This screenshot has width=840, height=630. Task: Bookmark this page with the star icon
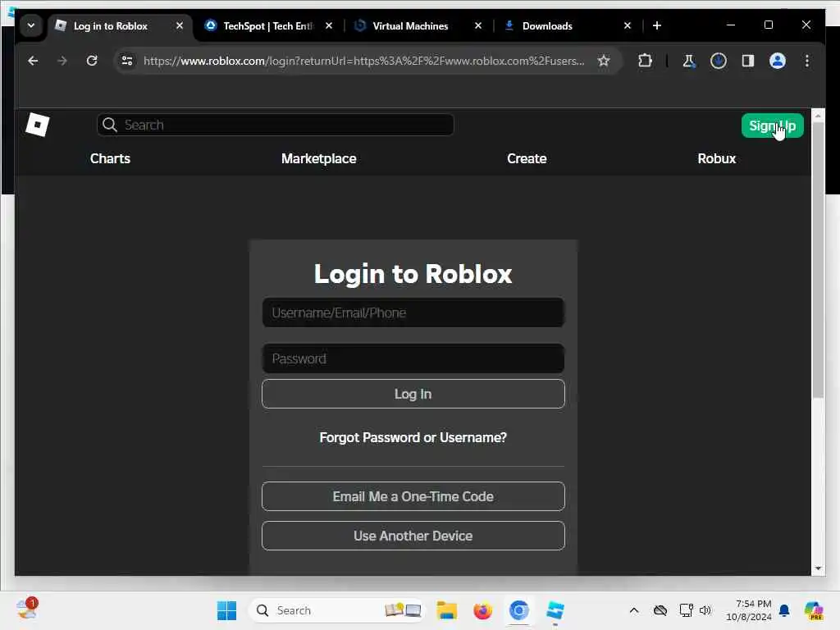(604, 61)
